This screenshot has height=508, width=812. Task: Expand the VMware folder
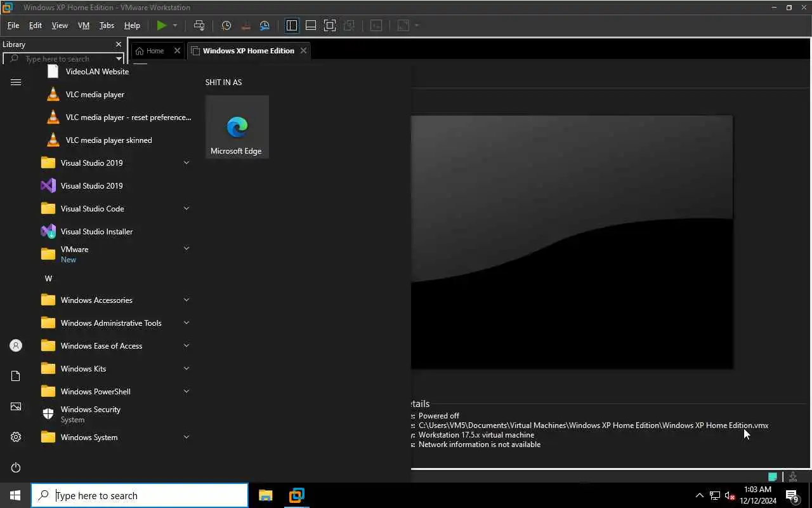pyautogui.click(x=114, y=254)
